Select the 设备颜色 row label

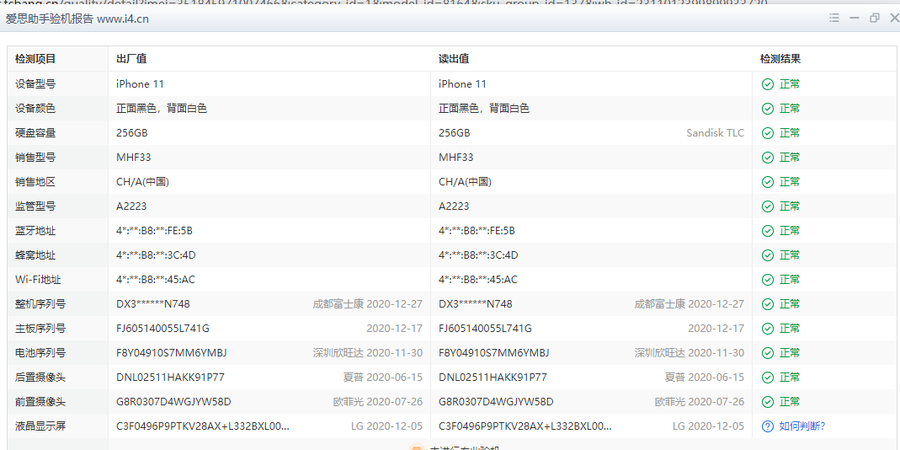click(x=36, y=108)
